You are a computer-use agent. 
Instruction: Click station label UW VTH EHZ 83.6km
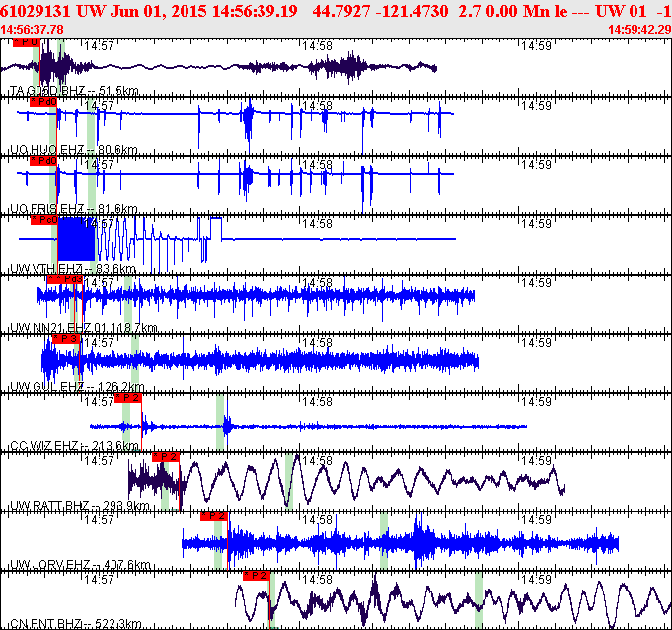click(72, 269)
